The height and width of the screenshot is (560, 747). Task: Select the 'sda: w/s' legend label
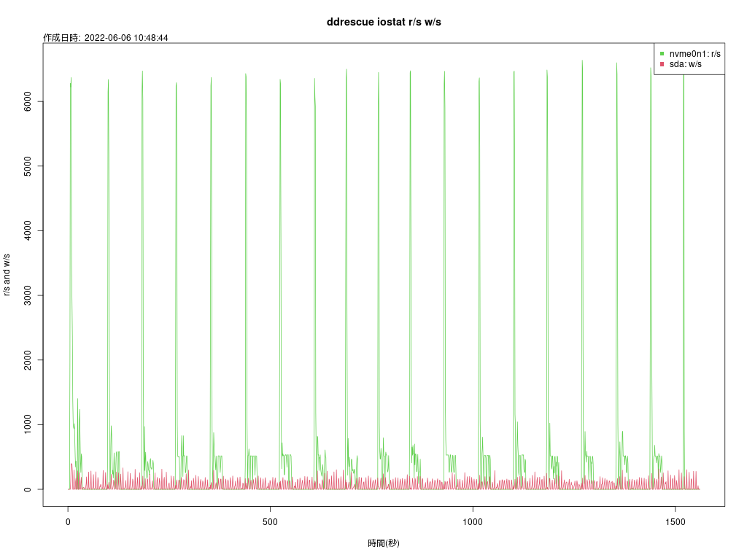coord(686,64)
